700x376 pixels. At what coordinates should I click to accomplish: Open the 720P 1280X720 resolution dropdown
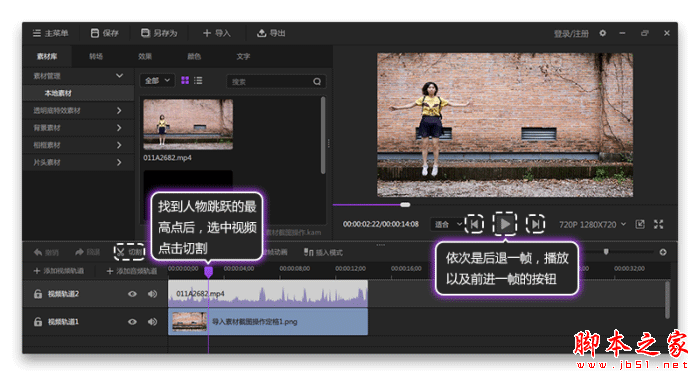592,225
